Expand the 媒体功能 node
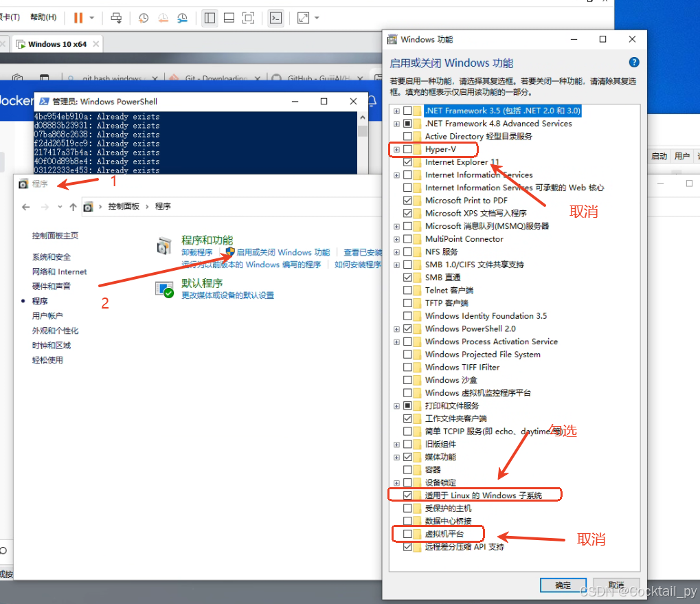Screen dimensions: 700x604 [396, 458]
